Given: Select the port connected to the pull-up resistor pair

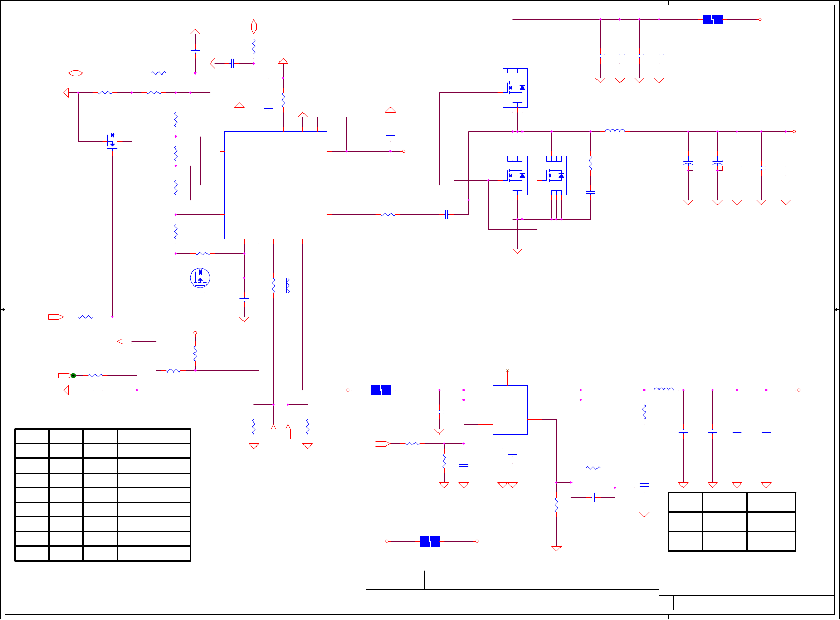Looking at the screenshot, I should (125, 341).
